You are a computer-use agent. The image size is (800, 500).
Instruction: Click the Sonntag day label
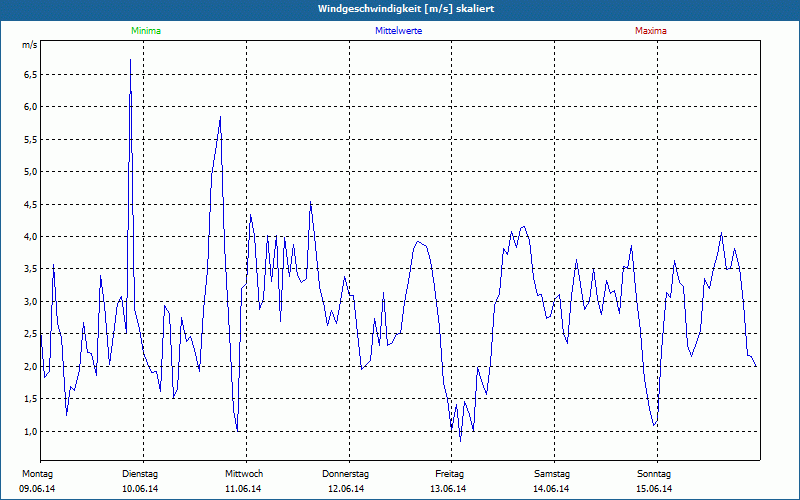coord(654,474)
